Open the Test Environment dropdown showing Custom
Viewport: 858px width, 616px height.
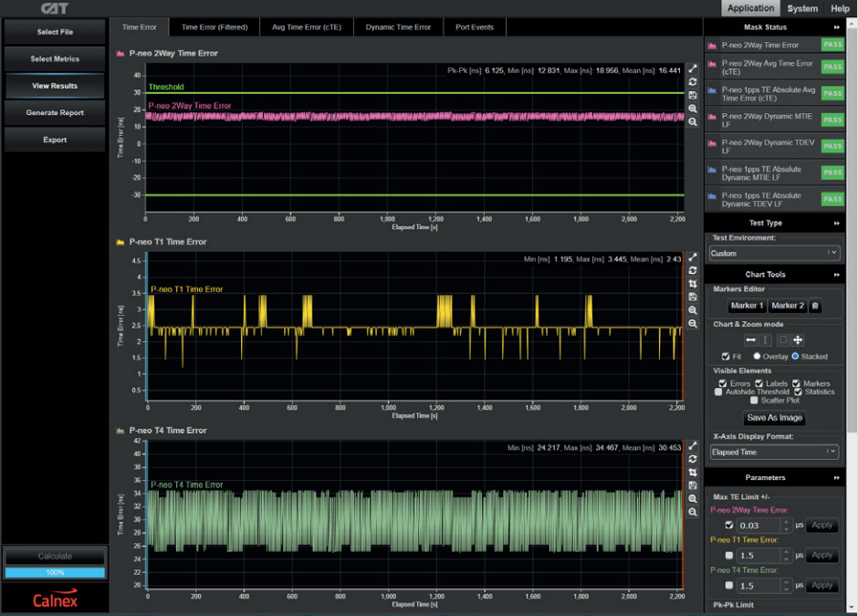(x=774, y=253)
